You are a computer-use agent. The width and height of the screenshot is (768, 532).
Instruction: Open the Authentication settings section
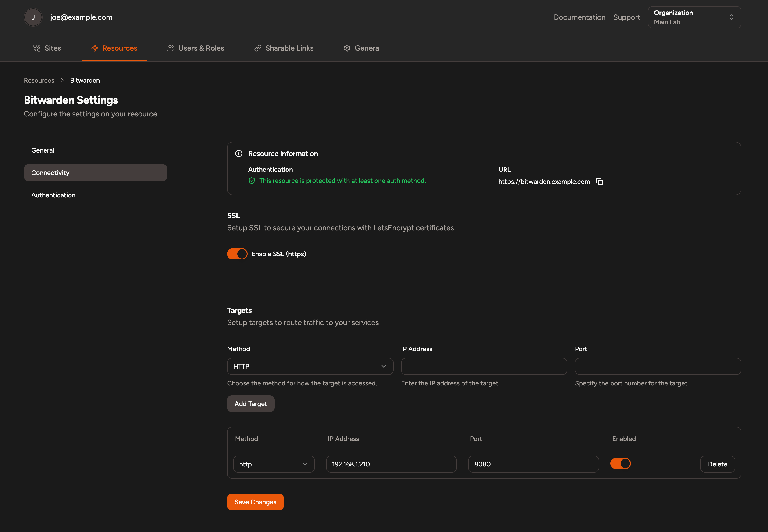(x=53, y=195)
